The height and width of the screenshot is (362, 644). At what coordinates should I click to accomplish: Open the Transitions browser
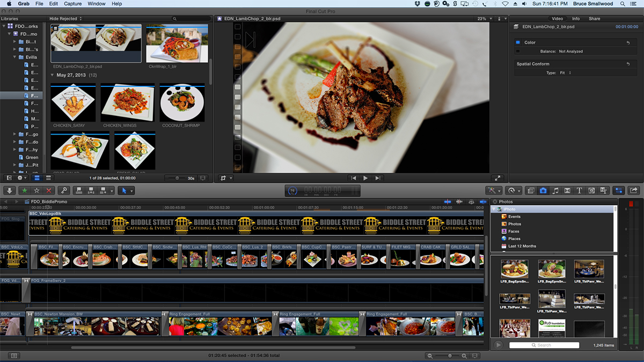point(567,190)
